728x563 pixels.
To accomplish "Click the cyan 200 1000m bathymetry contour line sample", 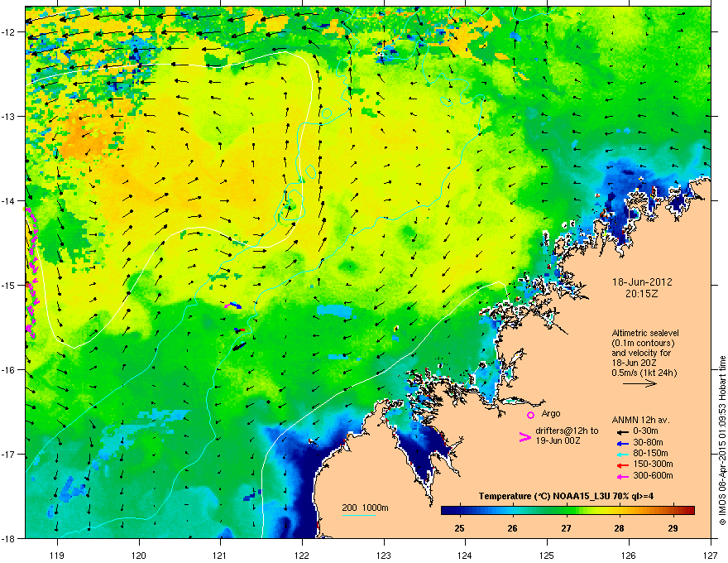I will pyautogui.click(x=359, y=515).
